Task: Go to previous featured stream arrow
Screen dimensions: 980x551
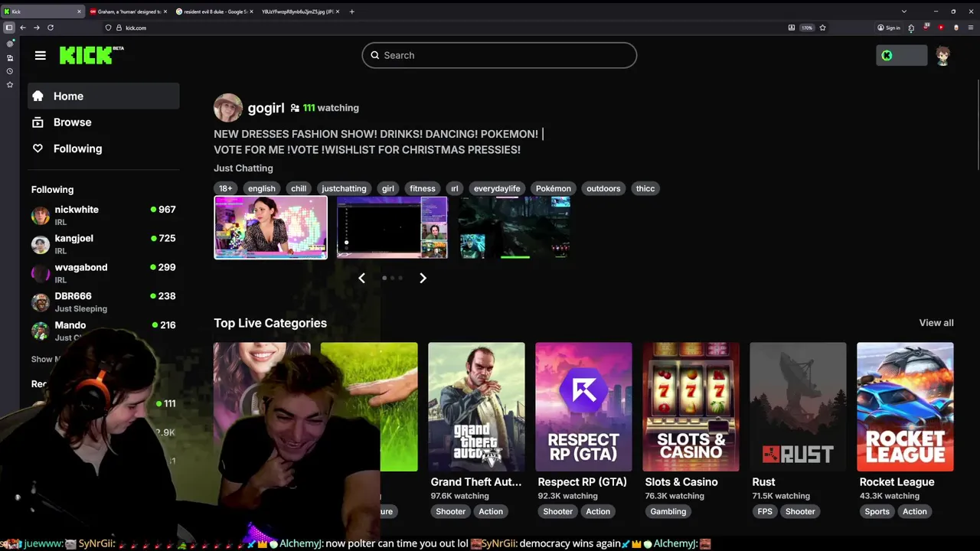Action: click(361, 278)
